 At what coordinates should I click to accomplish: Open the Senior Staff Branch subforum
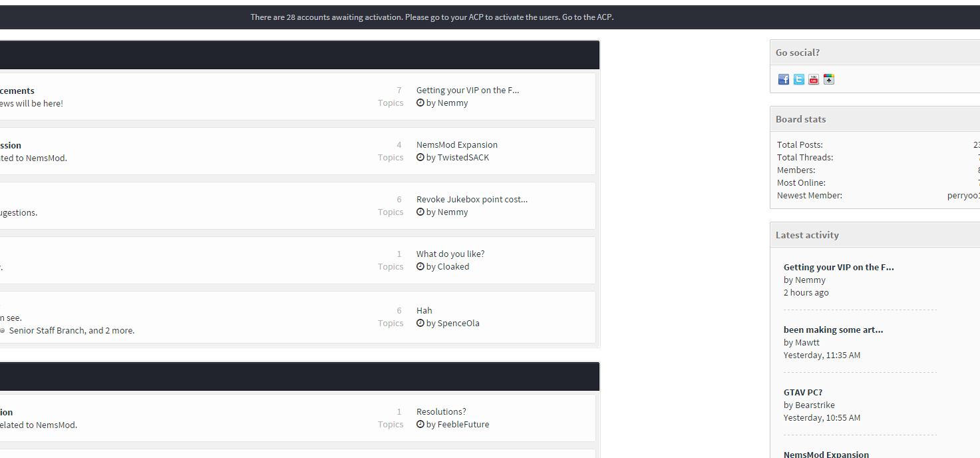(46, 330)
